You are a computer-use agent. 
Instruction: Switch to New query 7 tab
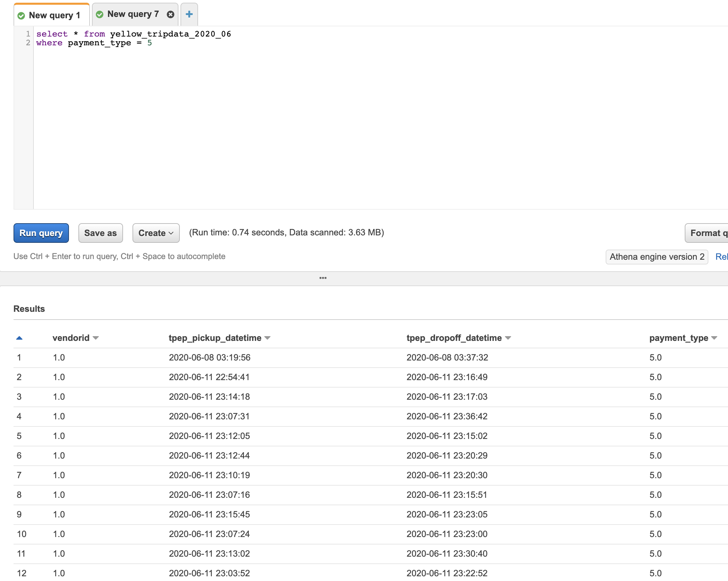pos(133,14)
